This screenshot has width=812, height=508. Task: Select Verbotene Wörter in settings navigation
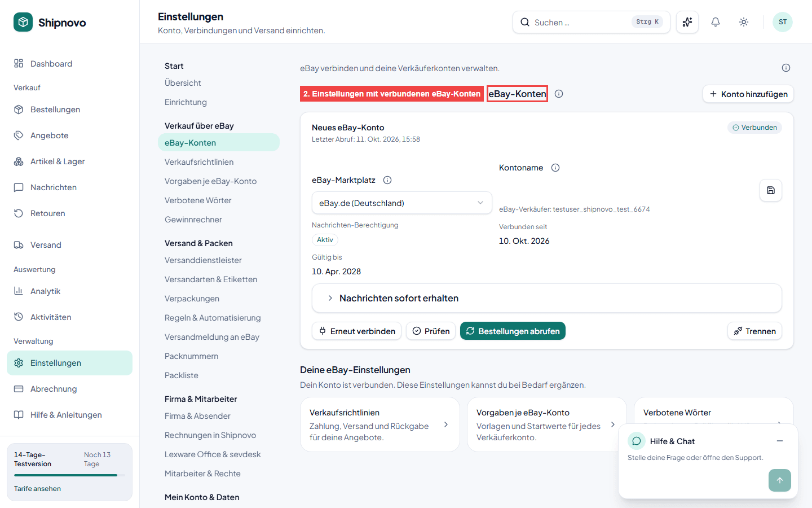219,200
